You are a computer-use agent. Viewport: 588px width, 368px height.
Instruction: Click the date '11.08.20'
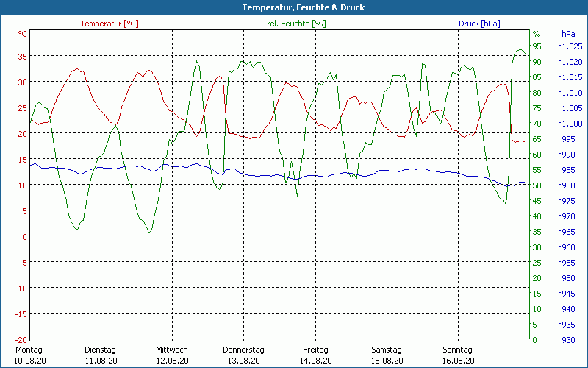tap(101, 361)
